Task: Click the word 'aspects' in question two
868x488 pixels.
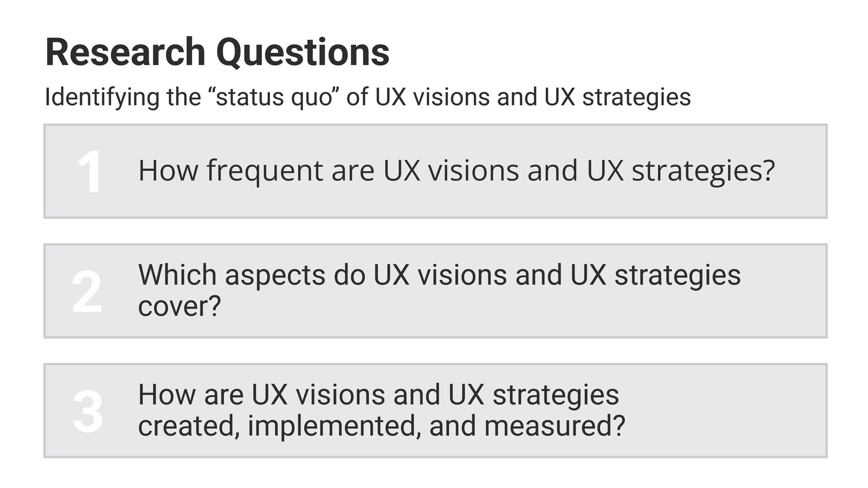Action: (275, 275)
